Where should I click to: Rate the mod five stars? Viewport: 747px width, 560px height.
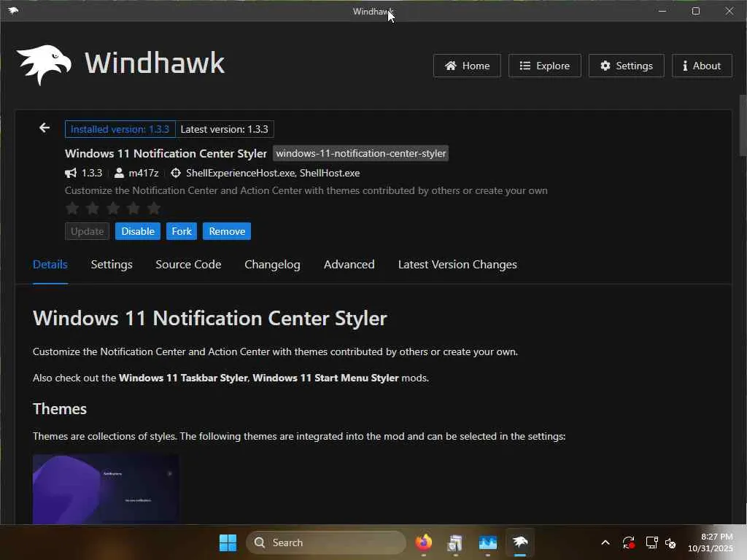154,208
